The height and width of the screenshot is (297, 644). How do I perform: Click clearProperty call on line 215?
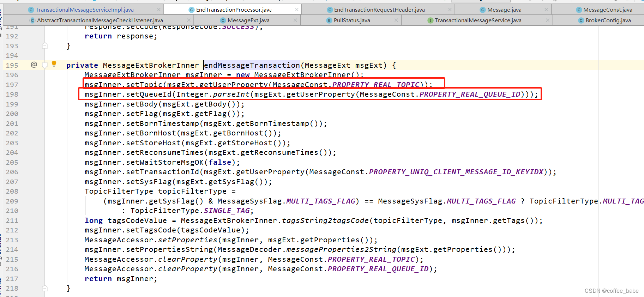tap(188, 259)
